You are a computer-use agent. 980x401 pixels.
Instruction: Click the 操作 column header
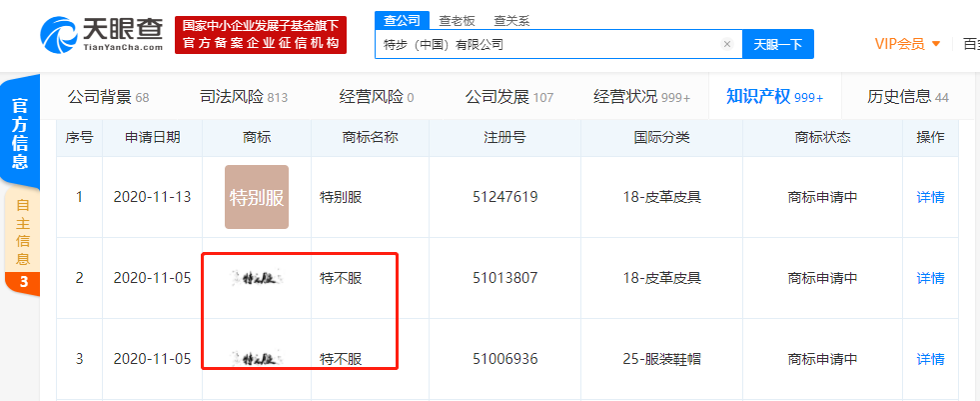[930, 138]
